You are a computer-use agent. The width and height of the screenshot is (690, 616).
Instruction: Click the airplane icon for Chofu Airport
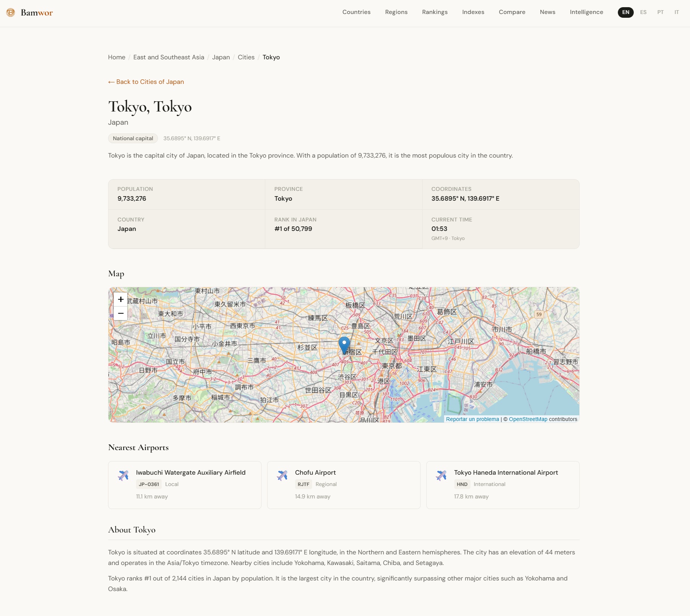tap(282, 475)
